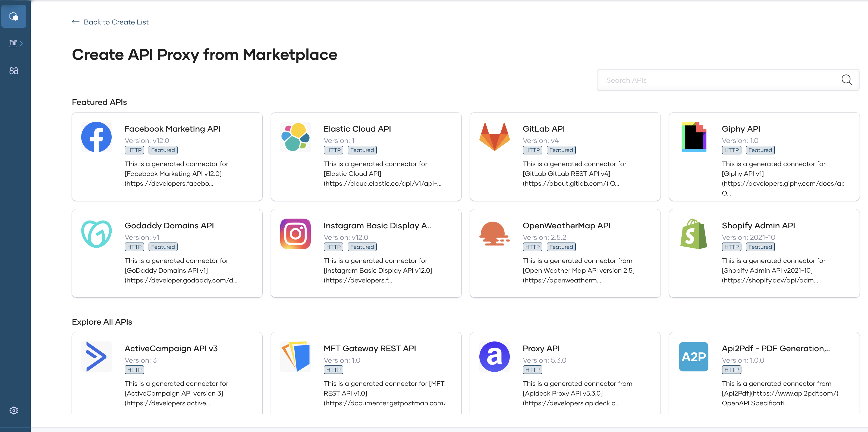Select the Facebook logo icon

click(96, 137)
